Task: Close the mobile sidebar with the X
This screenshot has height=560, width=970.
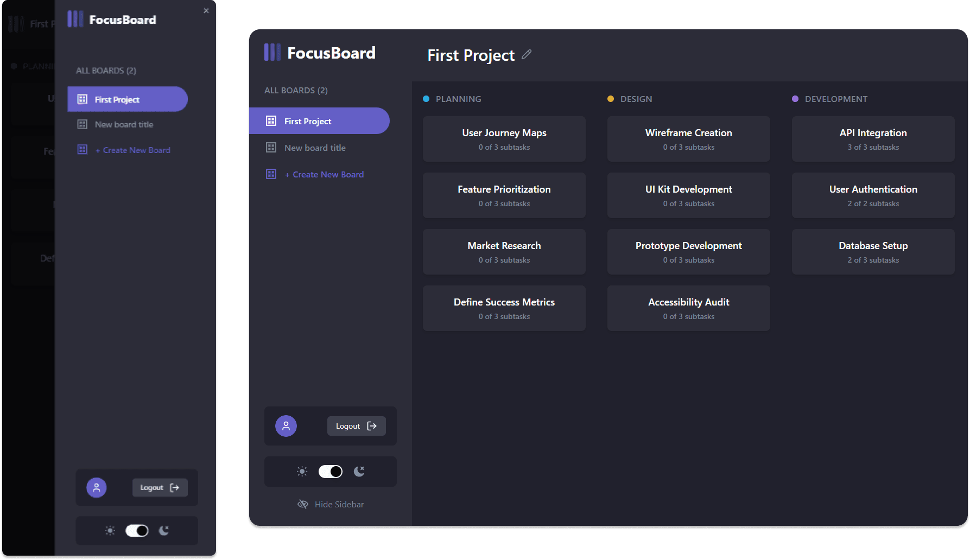Action: point(206,10)
